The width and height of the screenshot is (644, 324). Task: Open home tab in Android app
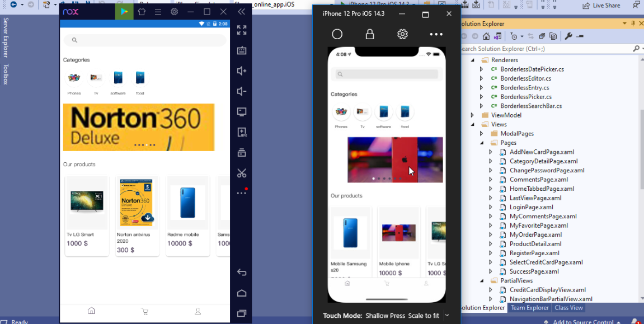click(x=91, y=311)
